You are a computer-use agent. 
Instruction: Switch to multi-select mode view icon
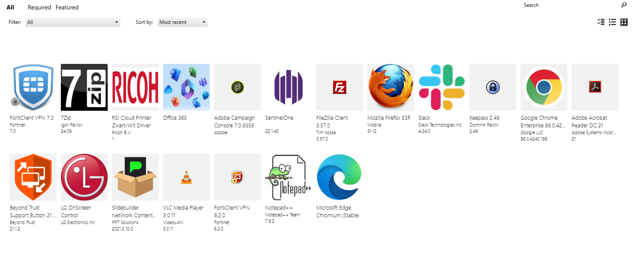(x=601, y=22)
